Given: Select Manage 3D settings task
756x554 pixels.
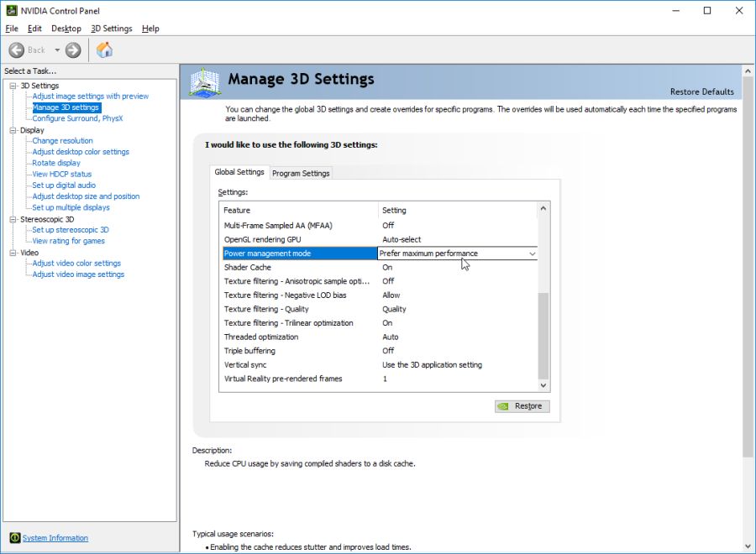Looking at the screenshot, I should (66, 107).
